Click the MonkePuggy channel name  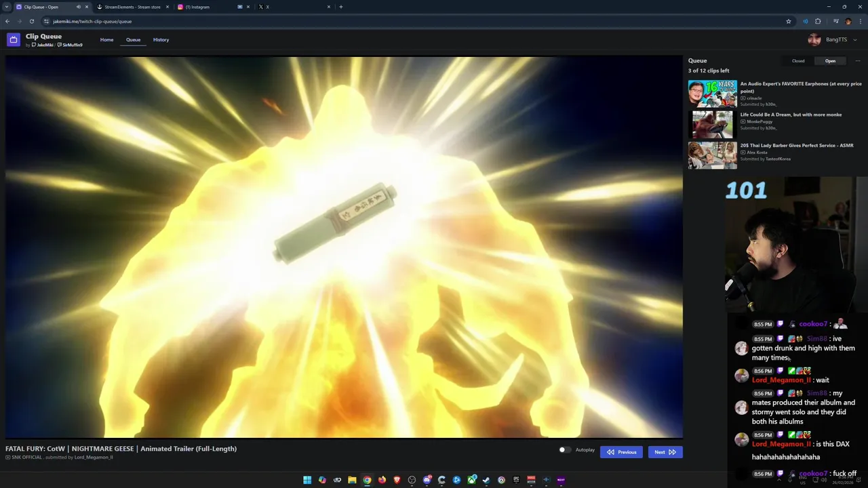(x=759, y=121)
